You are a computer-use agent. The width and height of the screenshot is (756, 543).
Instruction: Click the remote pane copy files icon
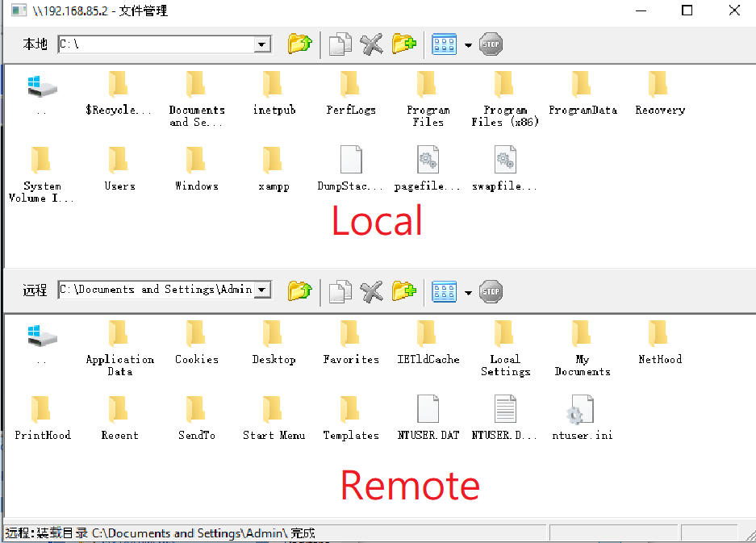(x=340, y=290)
